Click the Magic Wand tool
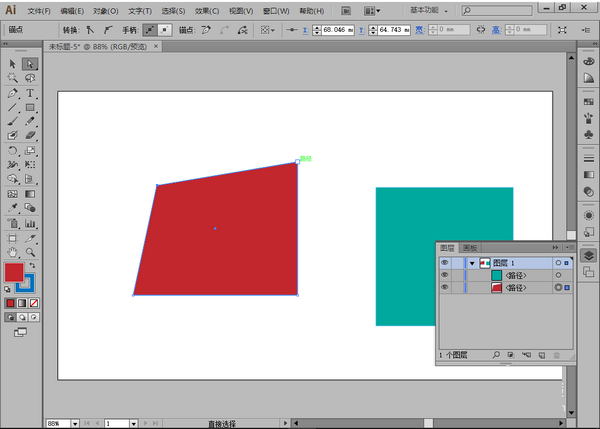Screen dimensions: 600x429 13,78
